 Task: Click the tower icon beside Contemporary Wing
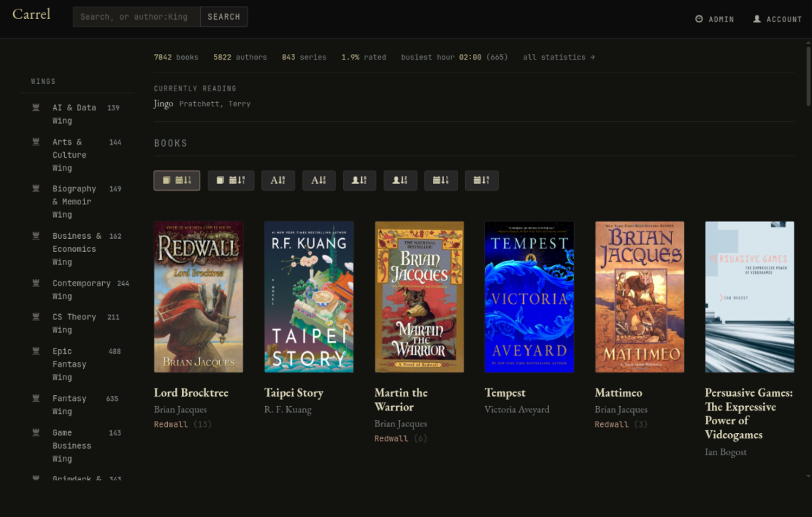click(37, 284)
